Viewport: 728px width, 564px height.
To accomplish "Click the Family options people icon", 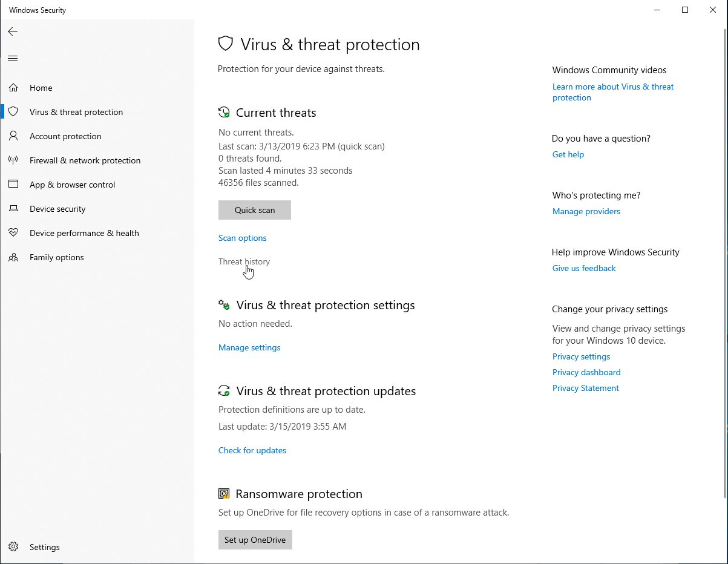I will 13,257.
